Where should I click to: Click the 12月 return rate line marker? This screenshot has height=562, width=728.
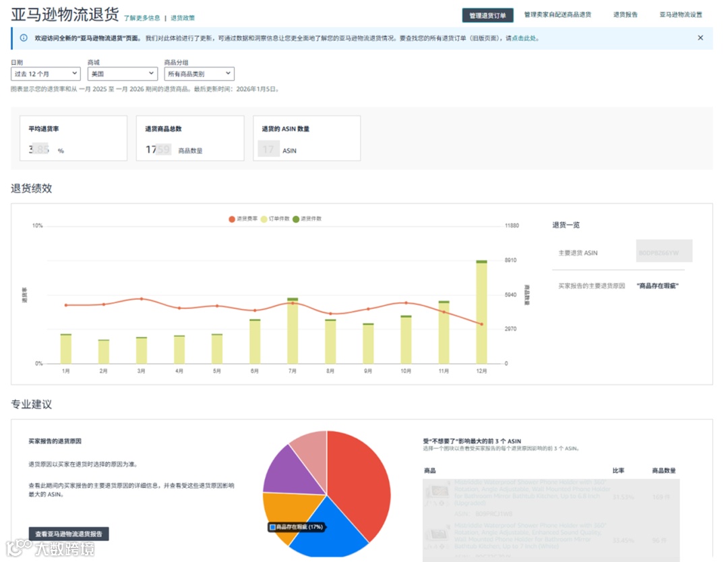point(481,324)
